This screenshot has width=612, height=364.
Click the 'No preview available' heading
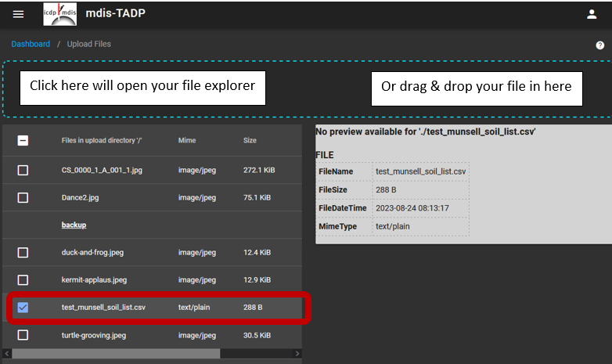pyautogui.click(x=426, y=132)
